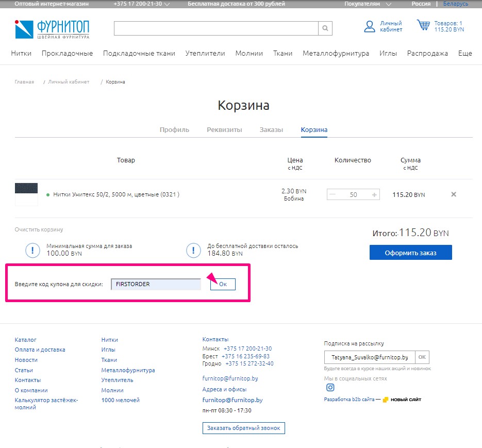Click exclamation icon beside minimum order amount
482x448 pixels.
pyautogui.click(x=32, y=250)
